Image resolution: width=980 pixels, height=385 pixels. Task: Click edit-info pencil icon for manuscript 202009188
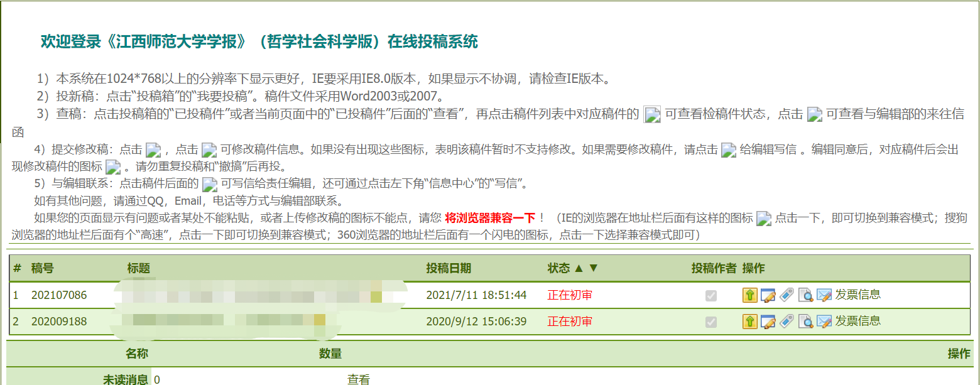click(768, 322)
